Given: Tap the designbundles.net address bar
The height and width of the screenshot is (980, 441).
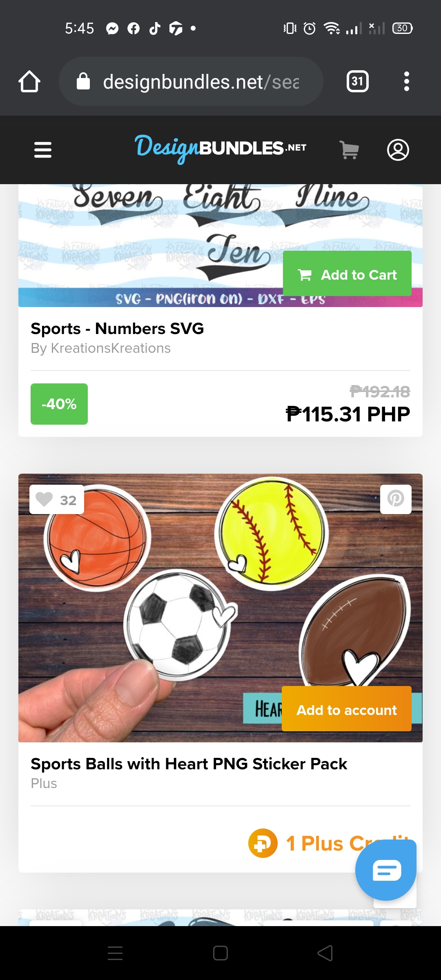Looking at the screenshot, I should [x=191, y=81].
